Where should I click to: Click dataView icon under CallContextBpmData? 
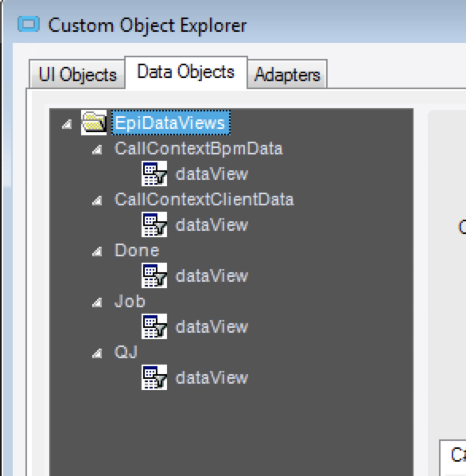154,174
